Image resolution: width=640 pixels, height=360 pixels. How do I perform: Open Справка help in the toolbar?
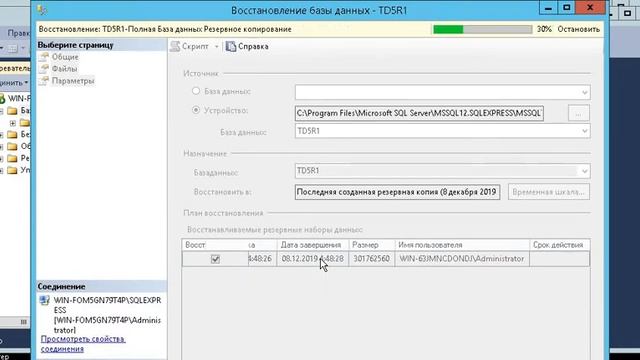click(247, 47)
